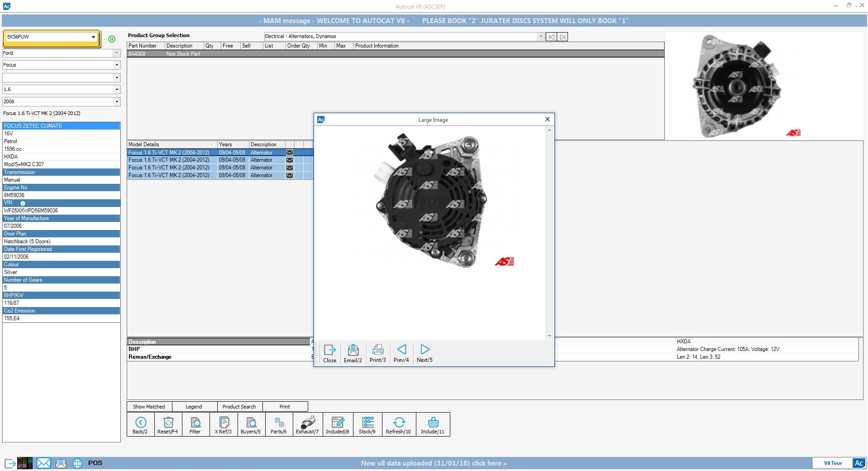The image size is (868, 471).
Task: Close the Large Image window with X
Action: coord(548,119)
